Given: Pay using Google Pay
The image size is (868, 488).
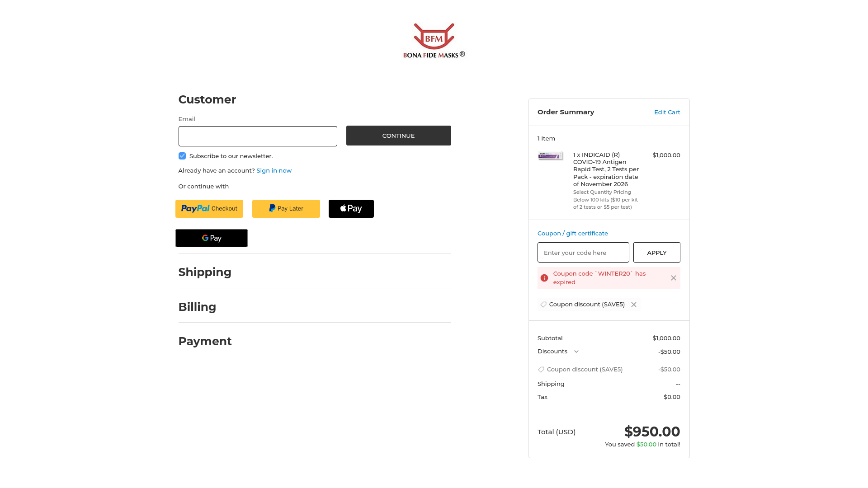Looking at the screenshot, I should pos(212,238).
